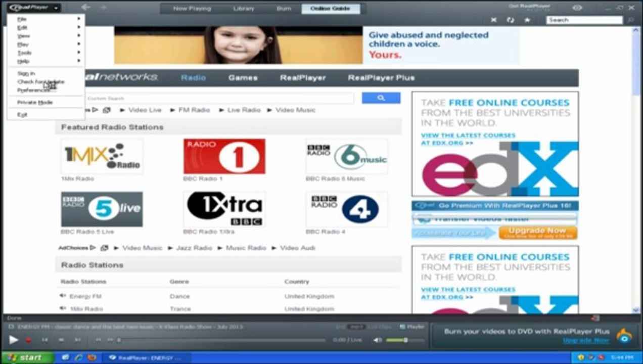Open the children charity banner ad

coord(316,45)
